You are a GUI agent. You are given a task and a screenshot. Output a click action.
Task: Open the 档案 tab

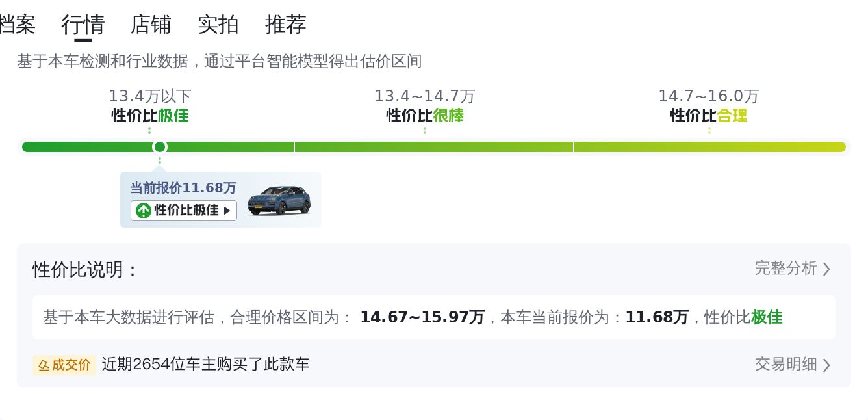17,25
